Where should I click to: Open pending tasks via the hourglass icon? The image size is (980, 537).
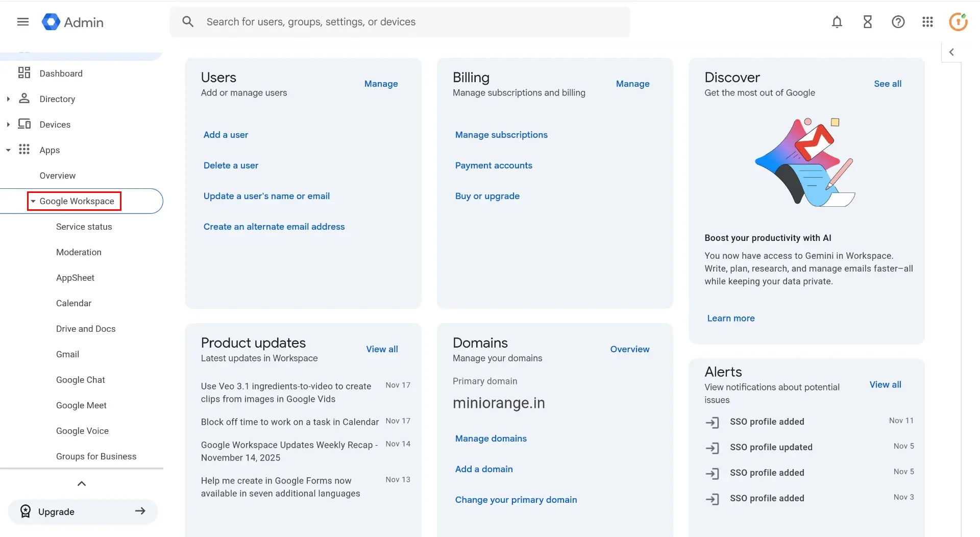(867, 22)
